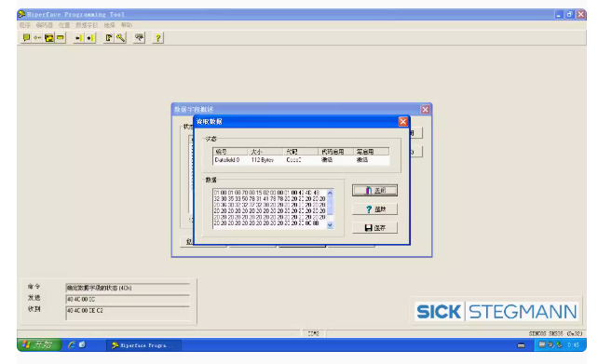Click the show desktop quick launch icon
This screenshot has width=598, height=364.
coord(82,345)
